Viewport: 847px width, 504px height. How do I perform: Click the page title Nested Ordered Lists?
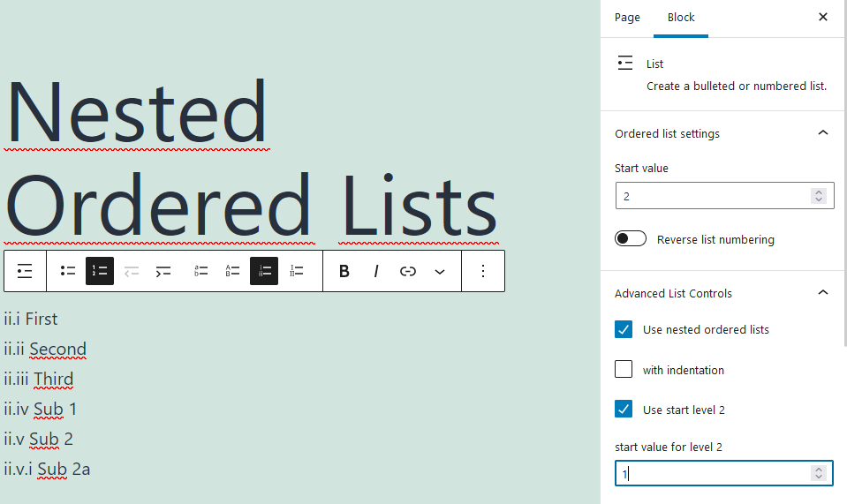coord(251,159)
